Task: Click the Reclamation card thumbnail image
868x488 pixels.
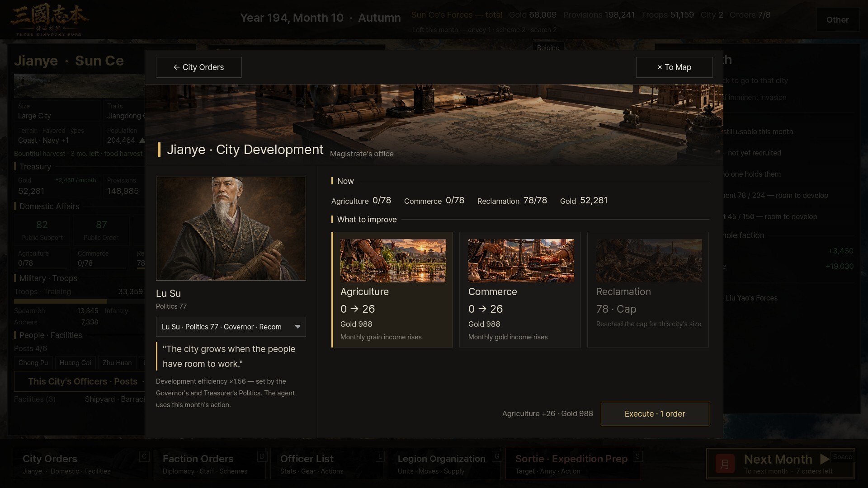Action: 649,261
